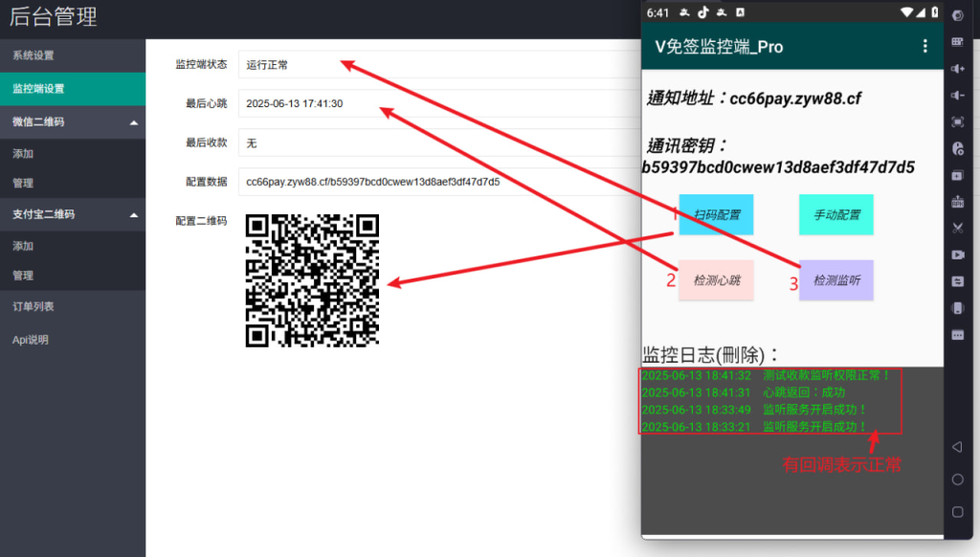The height and width of the screenshot is (557, 980).
Task: Click the scissors screenshot icon in emulator sidebar
Action: click(957, 229)
